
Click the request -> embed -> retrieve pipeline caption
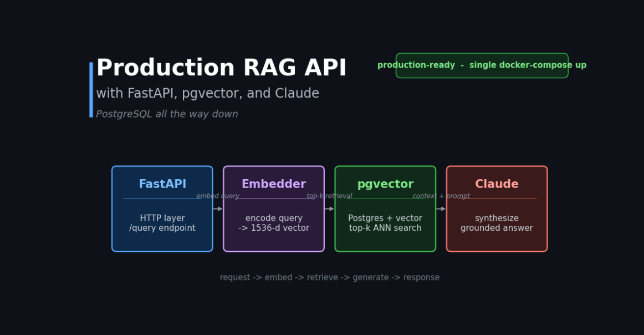329,277
